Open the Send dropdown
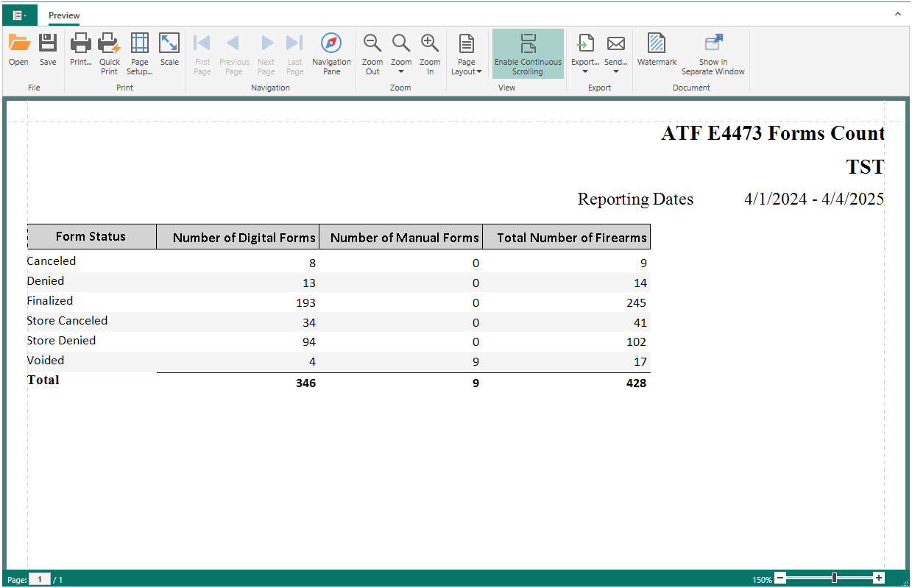 616,54
